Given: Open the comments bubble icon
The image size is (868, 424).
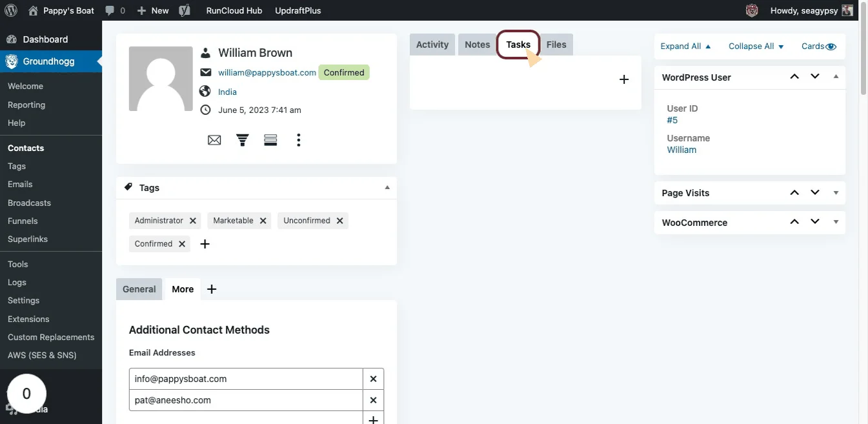Looking at the screenshot, I should [110, 11].
